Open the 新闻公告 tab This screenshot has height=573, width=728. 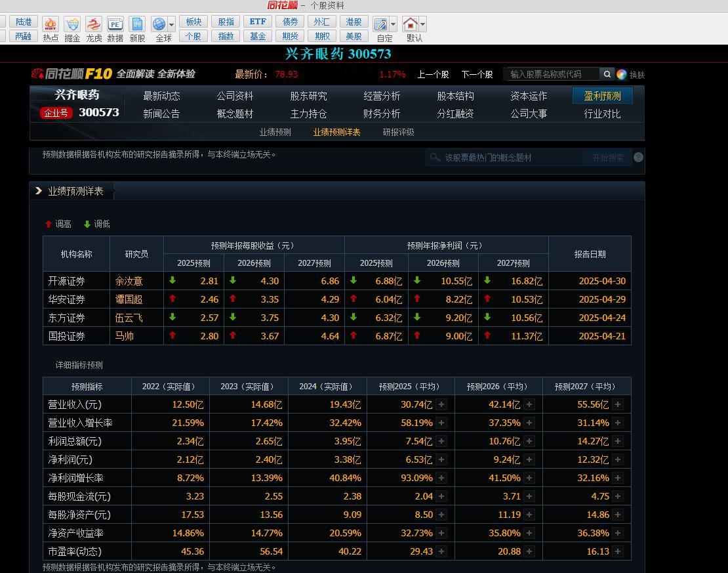[161, 114]
